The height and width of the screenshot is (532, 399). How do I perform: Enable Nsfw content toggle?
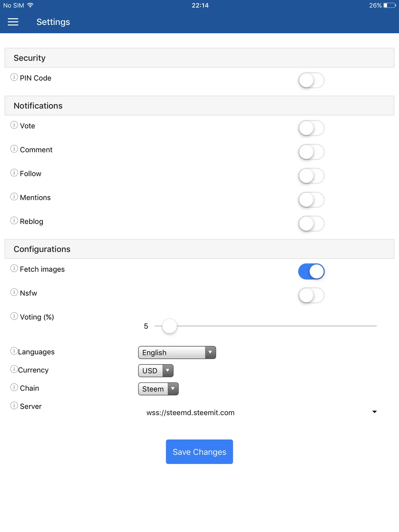tap(311, 296)
